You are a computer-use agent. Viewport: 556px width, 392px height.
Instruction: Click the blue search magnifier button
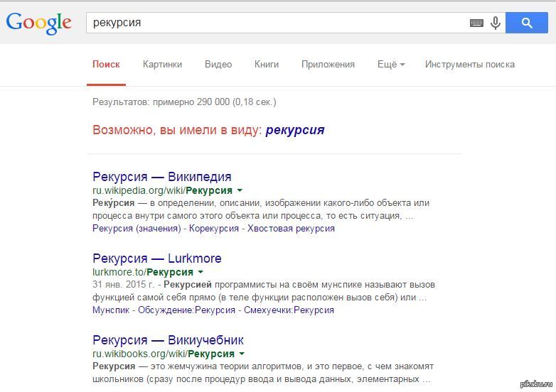pyautogui.click(x=527, y=23)
